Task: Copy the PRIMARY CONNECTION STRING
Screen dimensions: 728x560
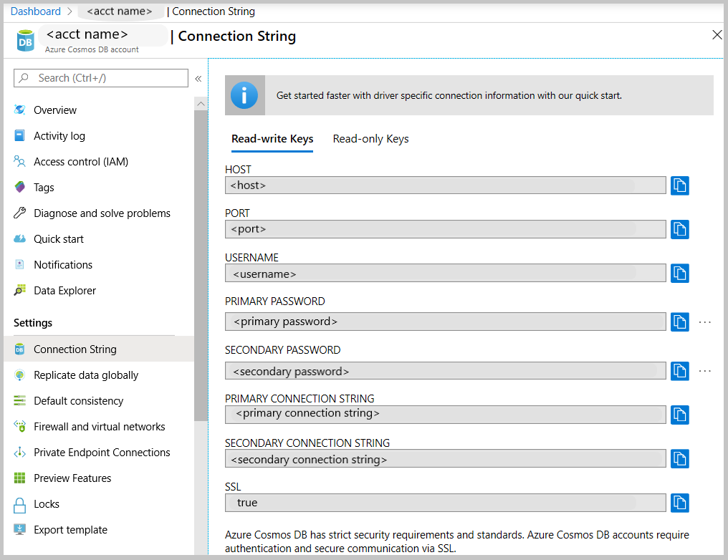Action: click(x=679, y=415)
